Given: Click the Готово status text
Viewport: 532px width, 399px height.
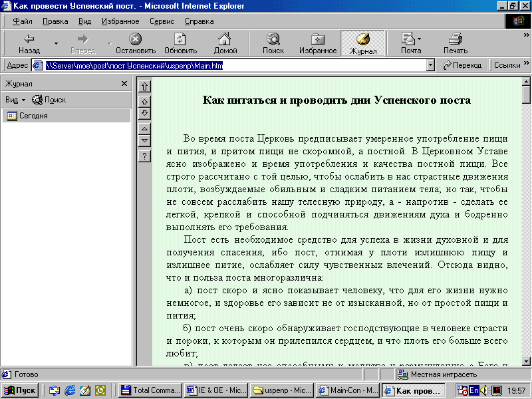Looking at the screenshot, I should pyautogui.click(x=27, y=374).
